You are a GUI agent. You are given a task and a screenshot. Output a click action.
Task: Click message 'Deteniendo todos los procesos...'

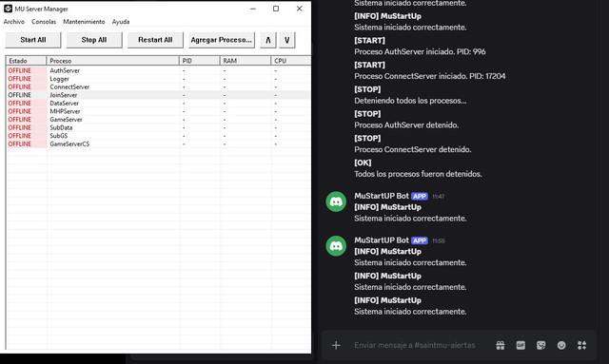[x=410, y=101]
